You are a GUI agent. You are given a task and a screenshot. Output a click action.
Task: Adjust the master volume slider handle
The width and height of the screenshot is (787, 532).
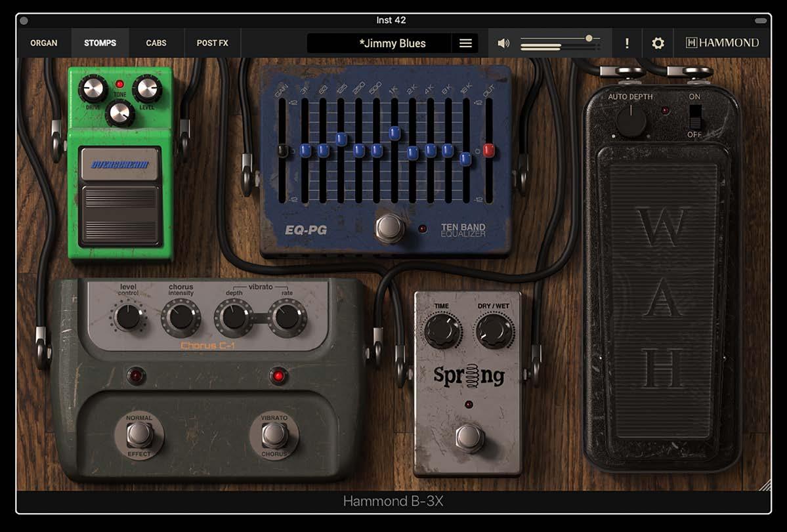[589, 38]
